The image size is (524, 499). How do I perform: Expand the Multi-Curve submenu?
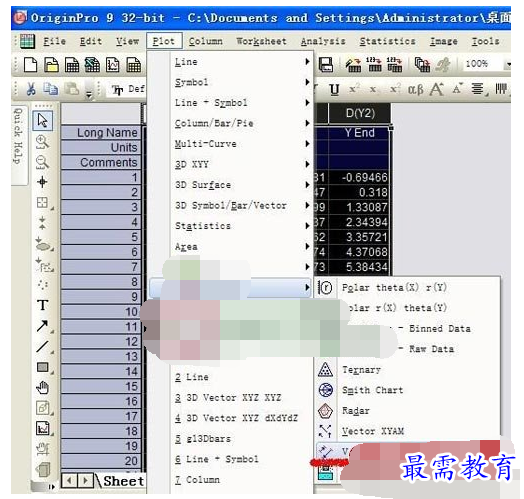tap(231, 144)
